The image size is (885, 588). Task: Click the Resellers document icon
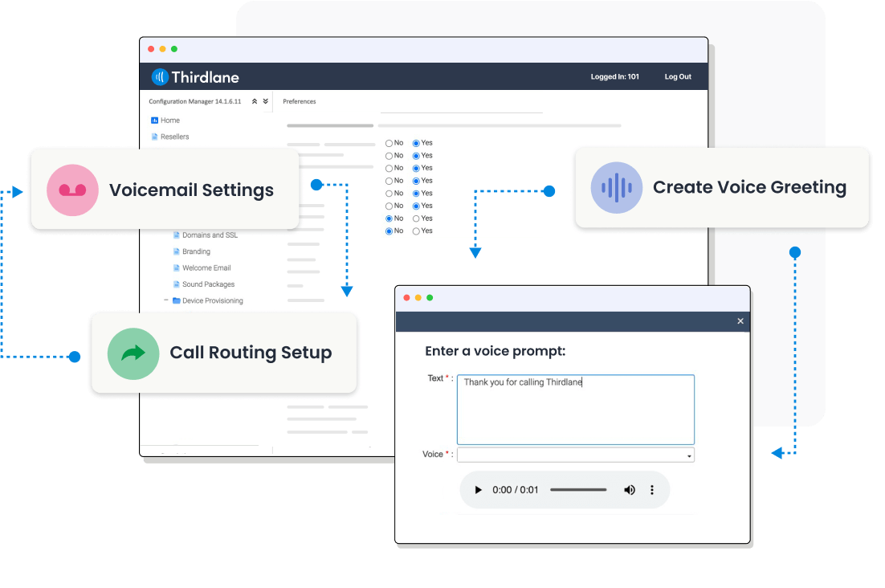click(154, 137)
